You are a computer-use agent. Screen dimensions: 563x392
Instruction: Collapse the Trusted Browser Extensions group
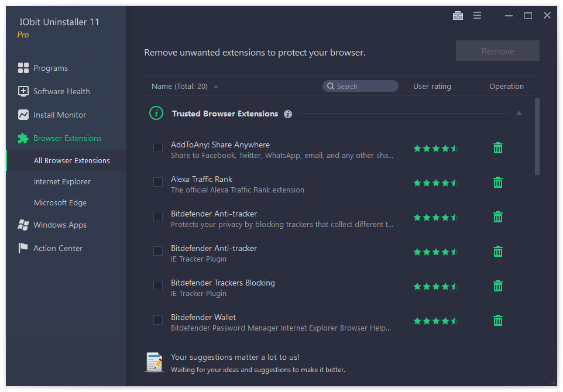pos(519,114)
